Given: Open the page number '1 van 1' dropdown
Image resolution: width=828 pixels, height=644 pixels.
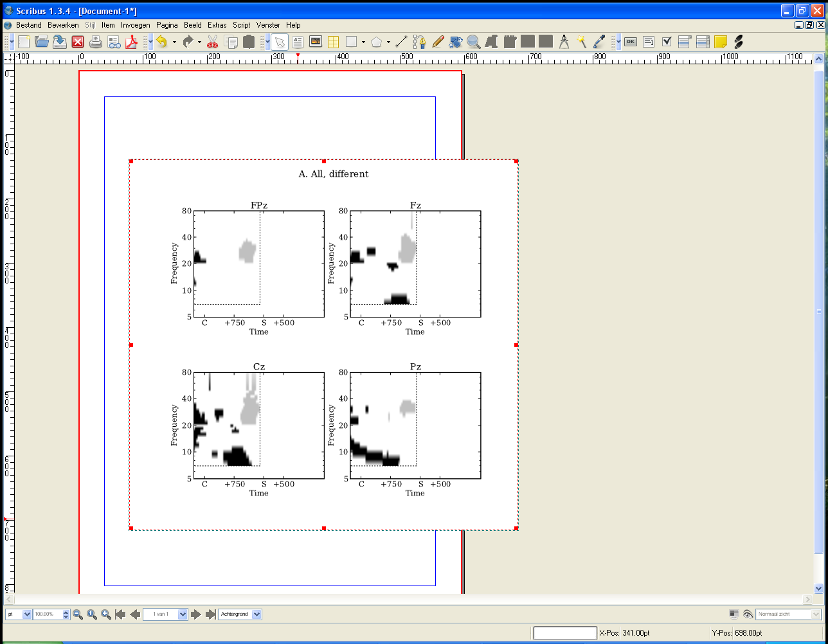Looking at the screenshot, I should (183, 614).
